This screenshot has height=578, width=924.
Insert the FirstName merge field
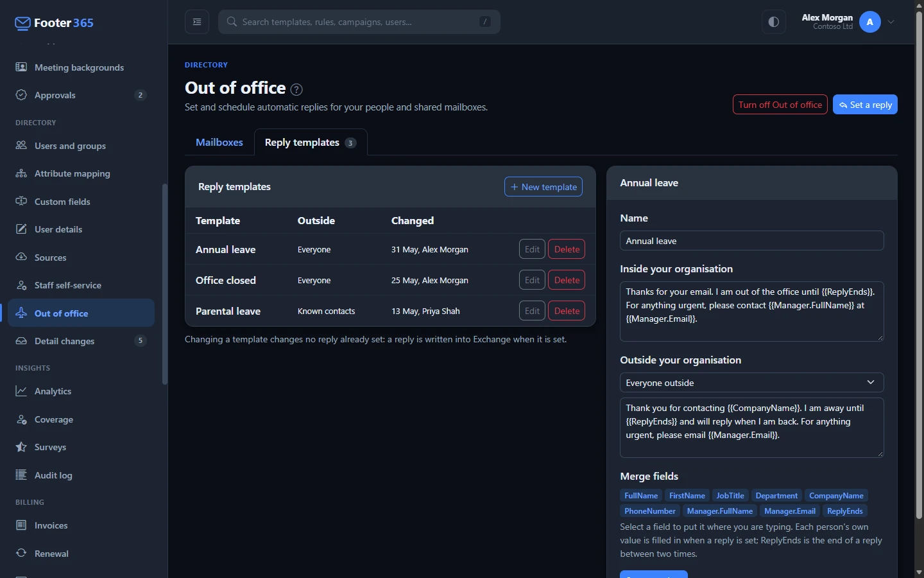coord(687,496)
